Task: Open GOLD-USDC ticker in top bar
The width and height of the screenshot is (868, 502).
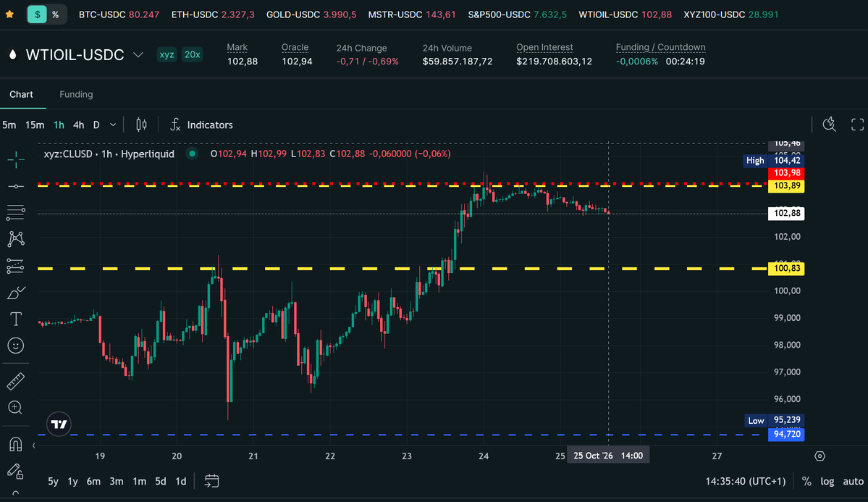Action: coord(311,14)
